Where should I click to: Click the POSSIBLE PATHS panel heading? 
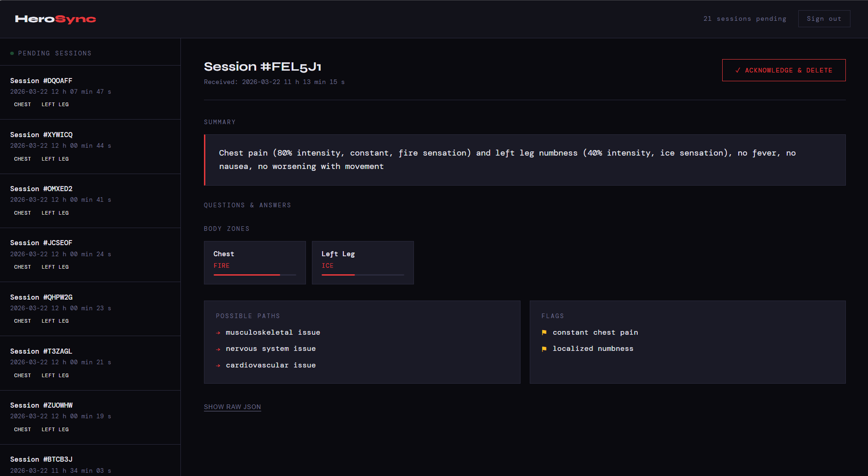(x=248, y=316)
